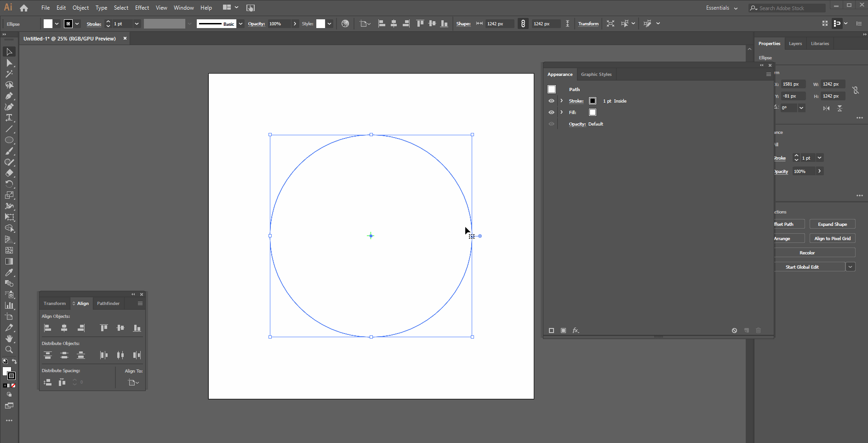Click the Expand Shape button
This screenshot has height=443, width=868.
tap(833, 224)
